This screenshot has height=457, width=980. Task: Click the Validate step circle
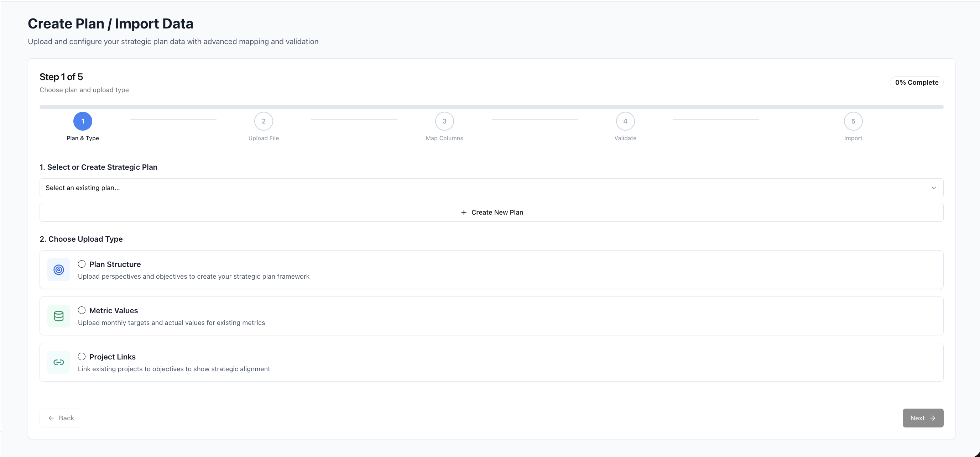point(625,121)
